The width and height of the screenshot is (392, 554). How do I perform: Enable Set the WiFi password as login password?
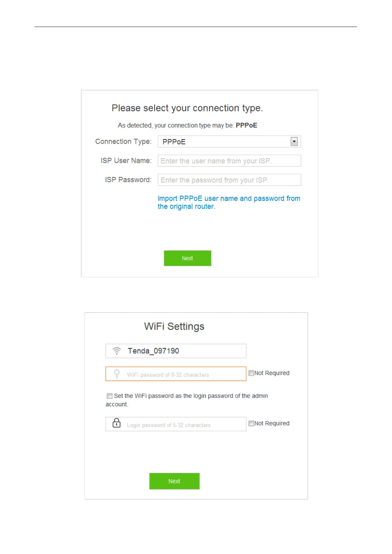pyautogui.click(x=110, y=396)
